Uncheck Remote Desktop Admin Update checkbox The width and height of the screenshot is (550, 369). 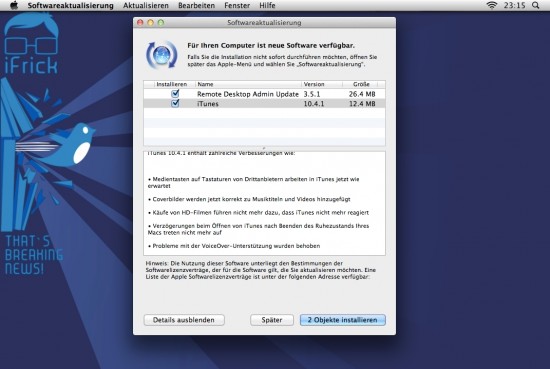175,94
